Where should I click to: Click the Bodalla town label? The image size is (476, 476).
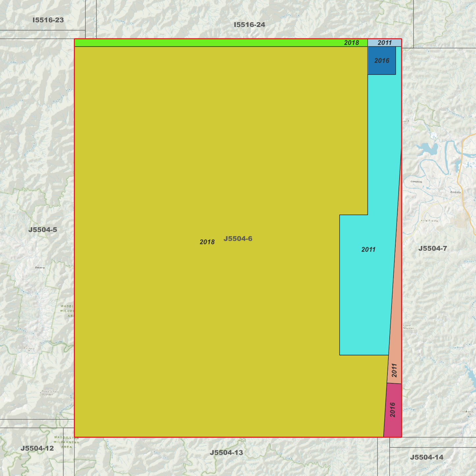(x=456, y=192)
